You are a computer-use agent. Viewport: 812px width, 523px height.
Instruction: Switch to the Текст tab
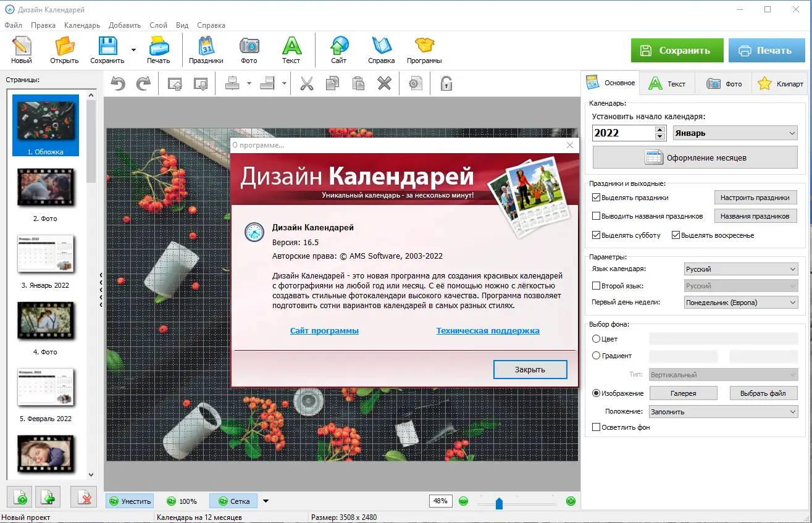(x=667, y=83)
